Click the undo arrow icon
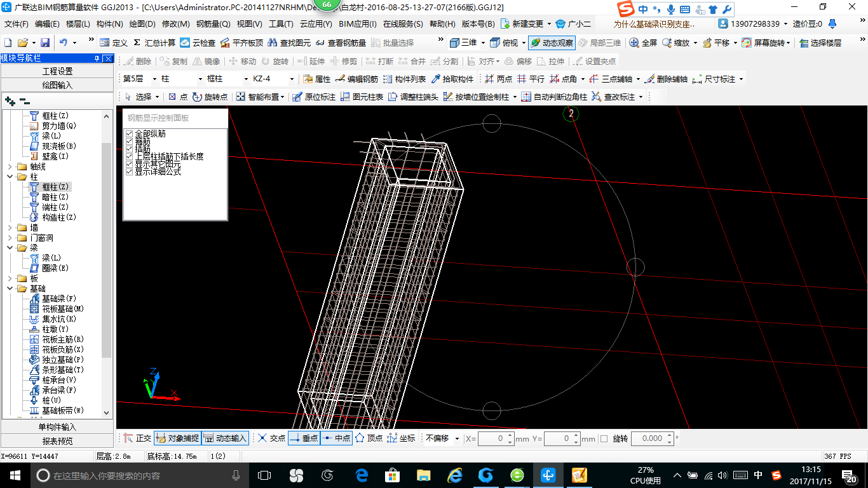The width and height of the screenshot is (868, 488). pyautogui.click(x=64, y=43)
